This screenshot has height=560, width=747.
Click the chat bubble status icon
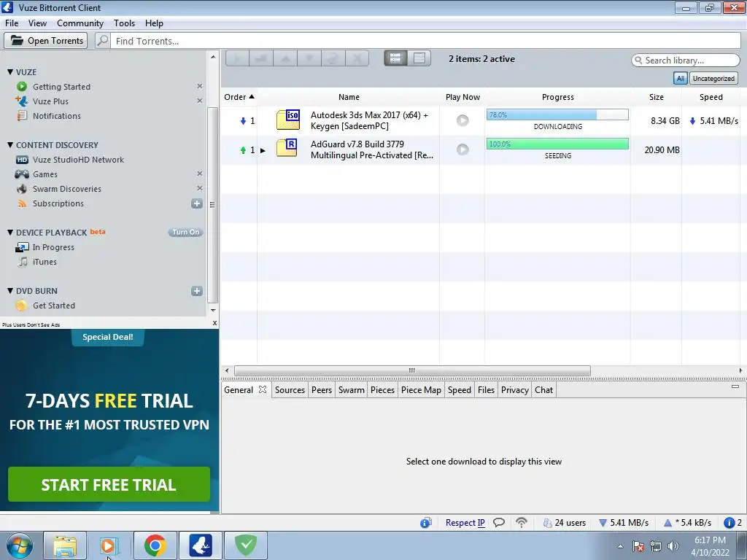[498, 522]
